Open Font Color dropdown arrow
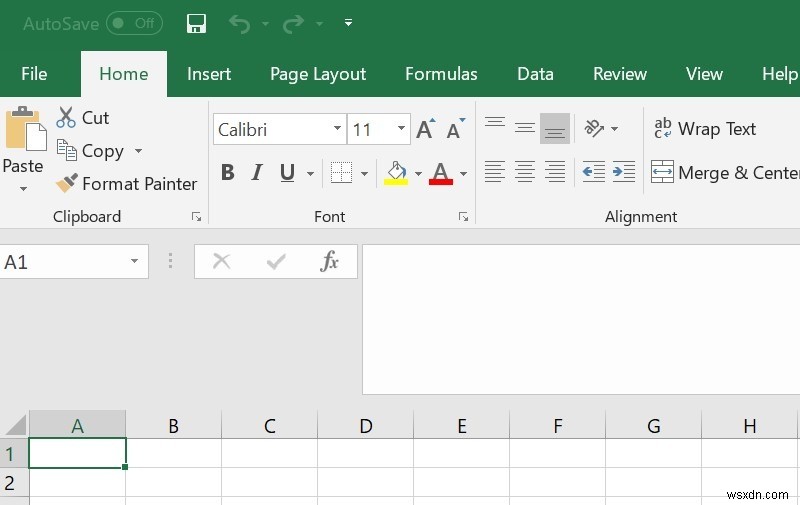The height and width of the screenshot is (505, 800). click(463, 174)
